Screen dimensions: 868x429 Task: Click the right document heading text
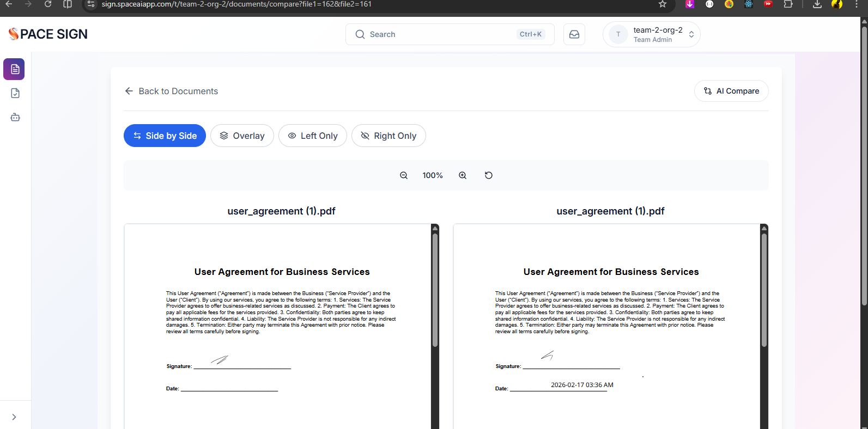[x=611, y=272]
